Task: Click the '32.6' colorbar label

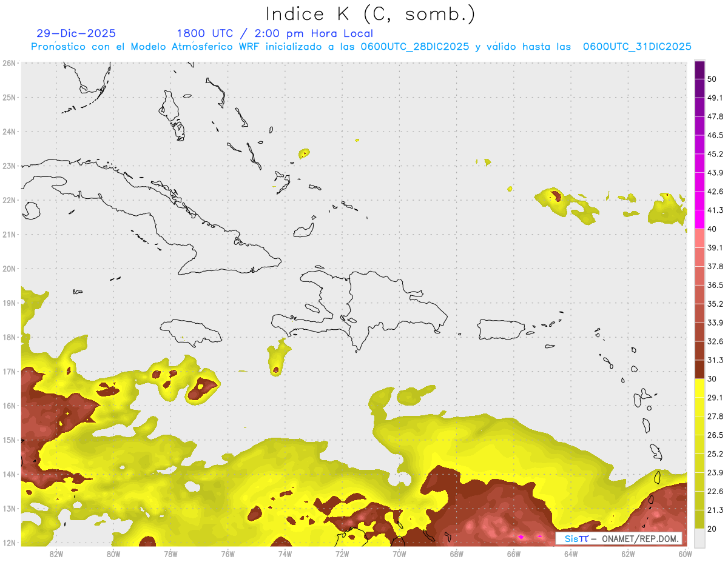Action: click(715, 341)
